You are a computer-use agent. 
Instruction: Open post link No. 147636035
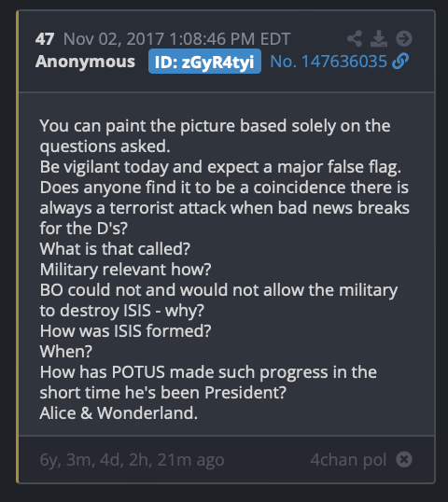click(x=329, y=62)
